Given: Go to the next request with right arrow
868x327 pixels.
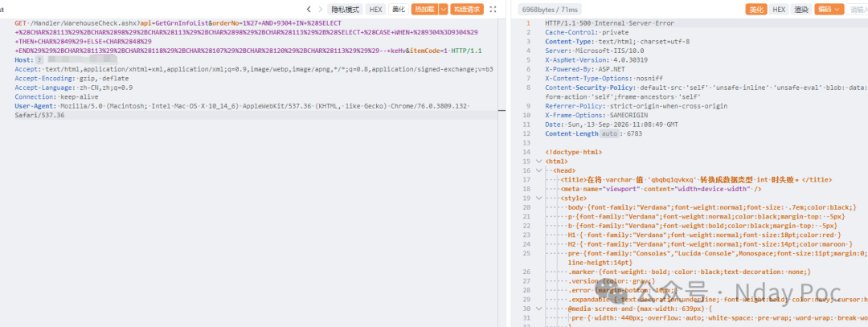Looking at the screenshot, I should [x=320, y=10].
